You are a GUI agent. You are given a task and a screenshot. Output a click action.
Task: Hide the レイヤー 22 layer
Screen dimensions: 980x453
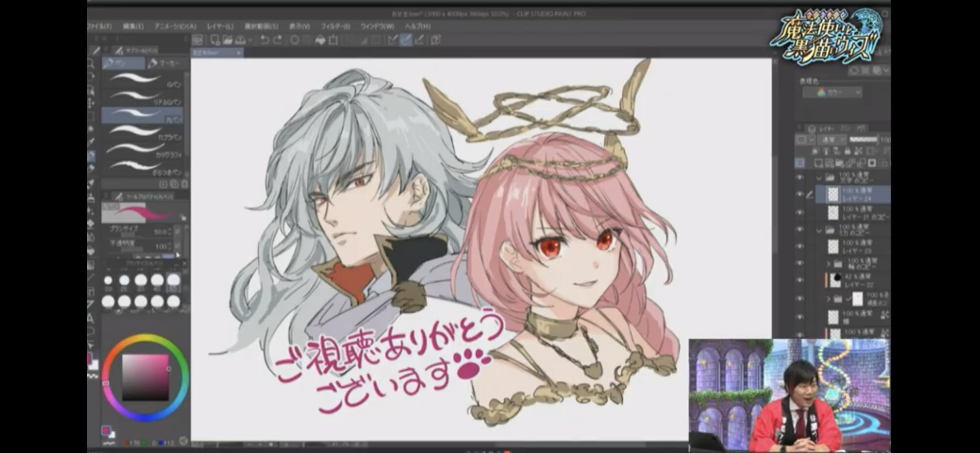(800, 280)
